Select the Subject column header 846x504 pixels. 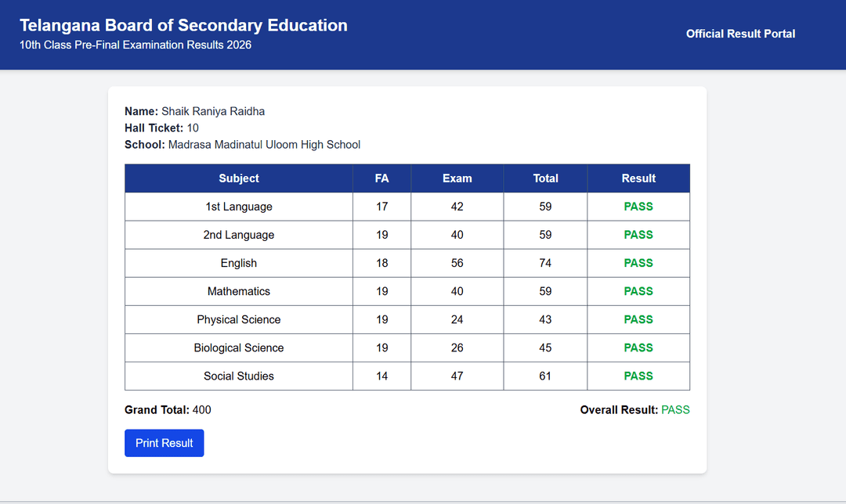click(238, 178)
